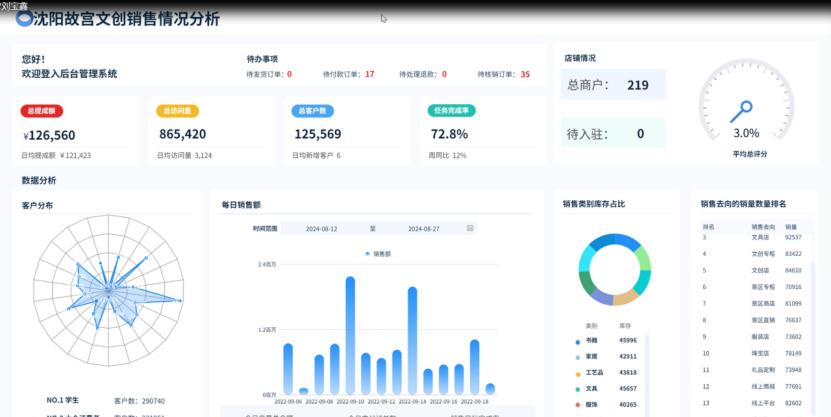Viewport: 831px width, 417px height.
Task: Click the green 任务完成率 badge
Action: tap(452, 111)
